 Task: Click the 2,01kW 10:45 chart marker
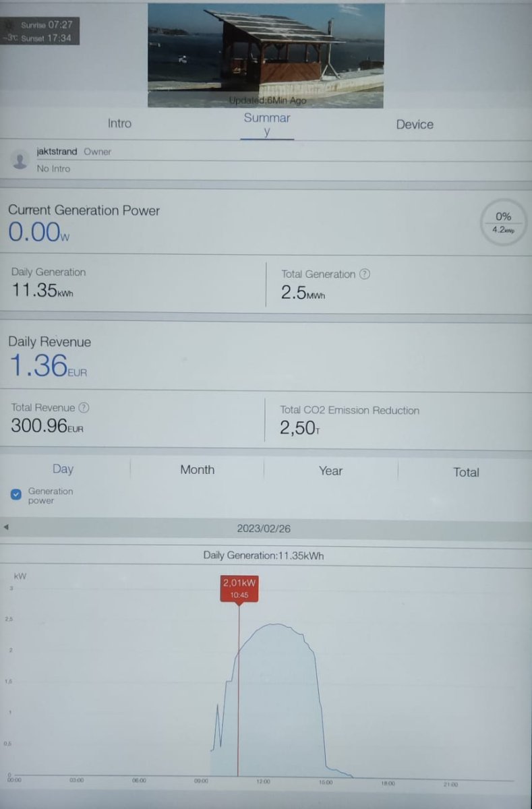pyautogui.click(x=239, y=589)
